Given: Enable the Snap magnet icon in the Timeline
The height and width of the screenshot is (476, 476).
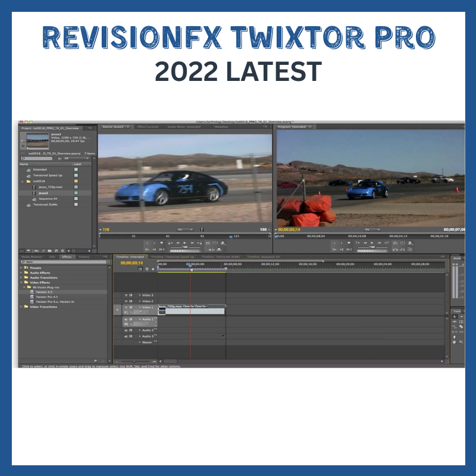Looking at the screenshot, I should [x=140, y=269].
